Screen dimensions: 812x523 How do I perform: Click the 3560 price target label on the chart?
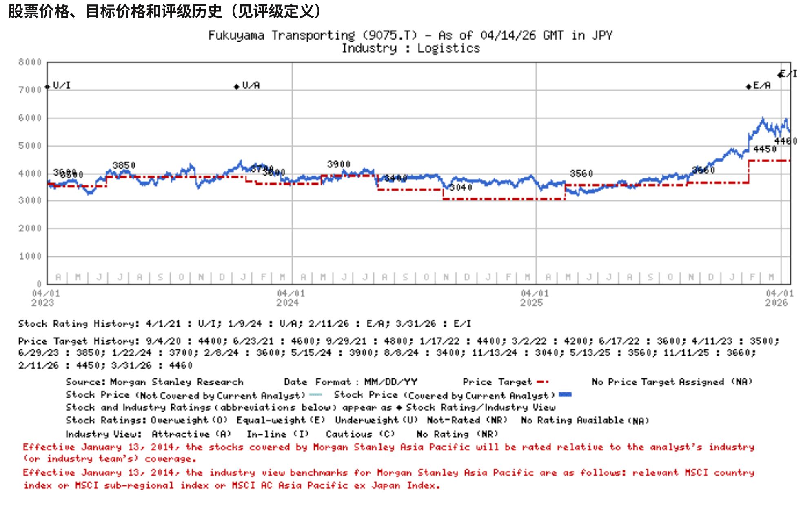pyautogui.click(x=581, y=174)
